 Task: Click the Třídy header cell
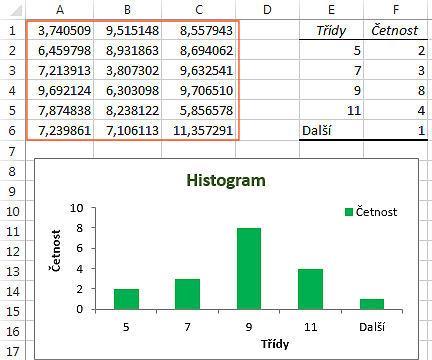coord(331,30)
